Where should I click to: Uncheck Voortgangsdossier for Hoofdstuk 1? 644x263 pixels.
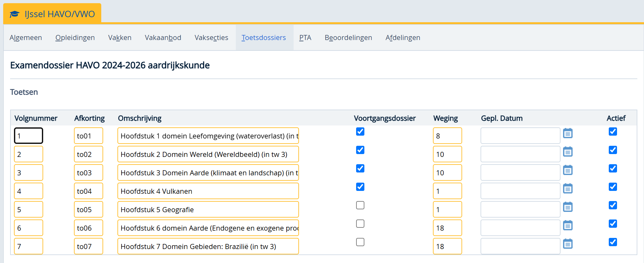360,131
